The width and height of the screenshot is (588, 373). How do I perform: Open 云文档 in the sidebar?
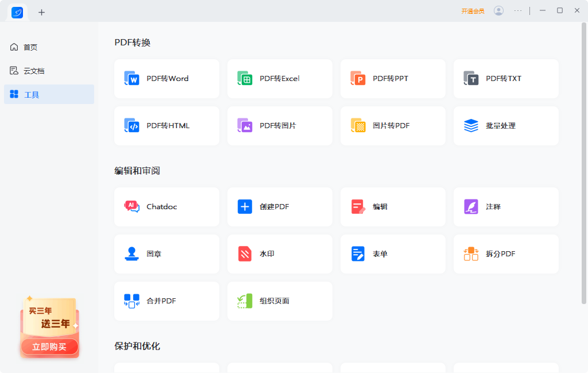click(x=49, y=71)
